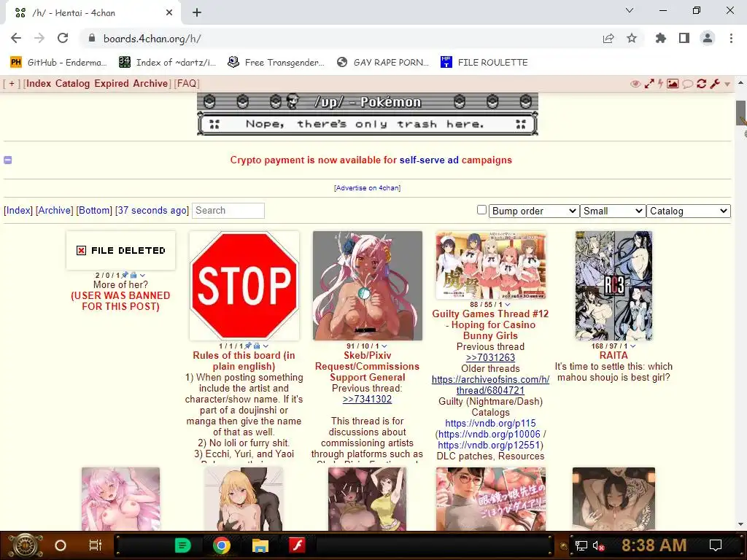Open the [Archive] link below banner
Image resolution: width=747 pixels, height=560 pixels.
click(x=54, y=211)
